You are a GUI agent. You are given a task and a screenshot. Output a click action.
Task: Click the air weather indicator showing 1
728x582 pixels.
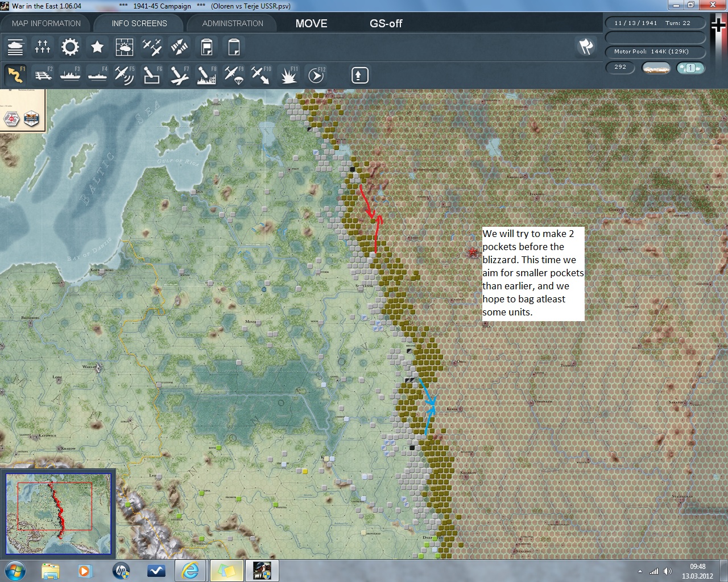pyautogui.click(x=690, y=68)
